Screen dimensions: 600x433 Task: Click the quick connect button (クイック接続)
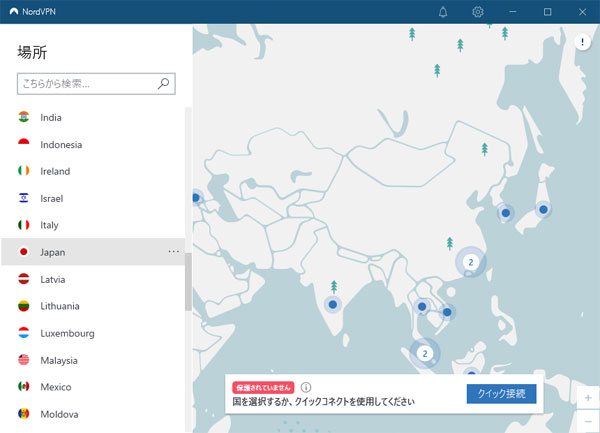pos(501,394)
